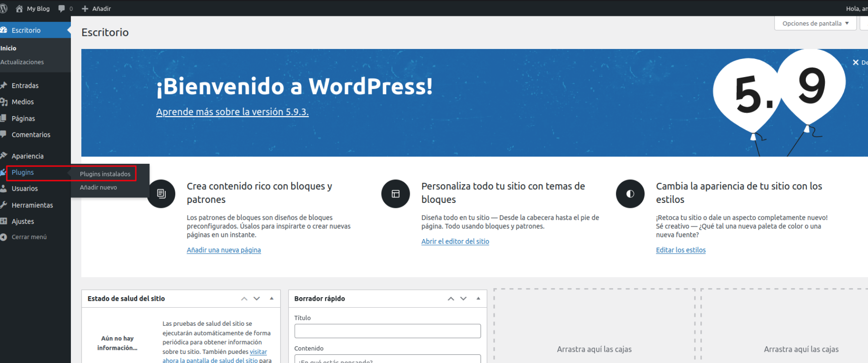This screenshot has height=363, width=868.
Task: Move Estado de salud del sitio box down
Action: (x=257, y=299)
